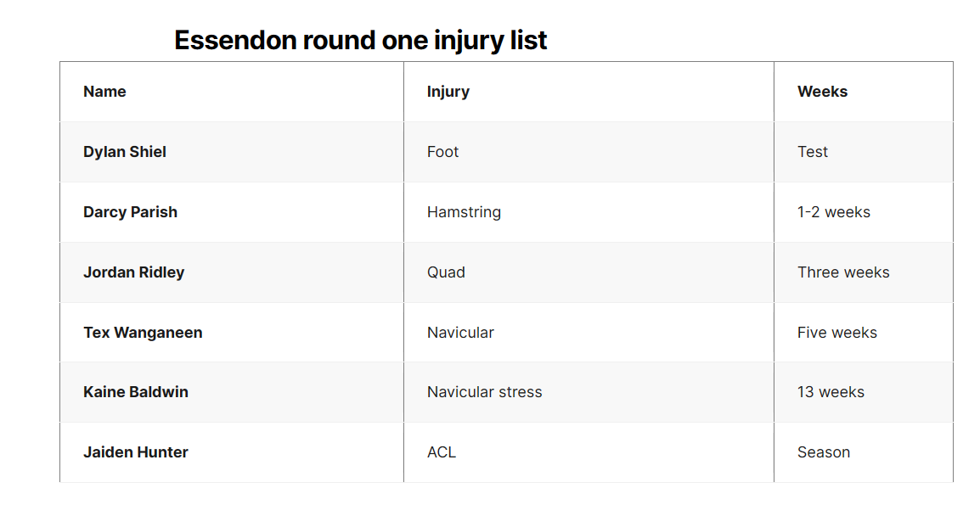The height and width of the screenshot is (516, 980).
Task: Click the Jordan Ridley name cell
Action: (x=232, y=272)
